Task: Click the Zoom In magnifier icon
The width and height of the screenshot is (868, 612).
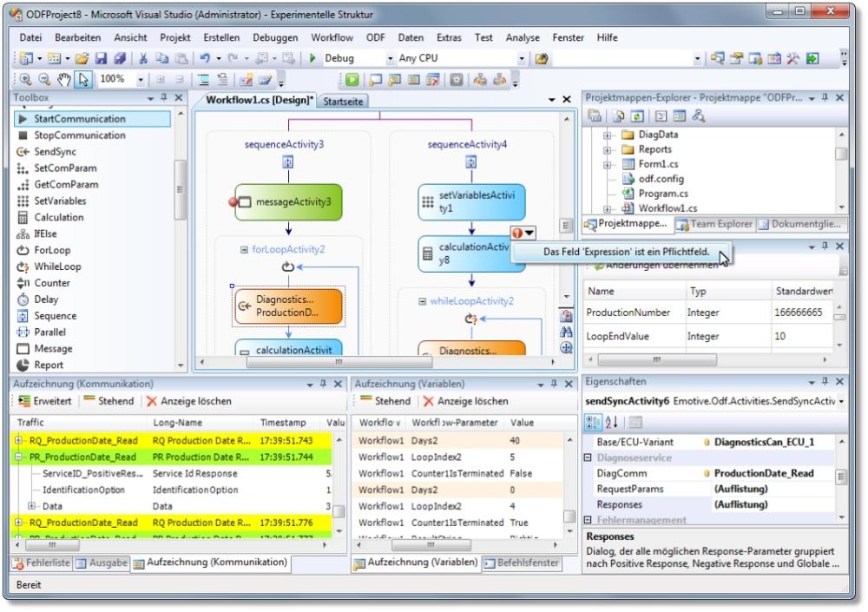Action: point(25,80)
